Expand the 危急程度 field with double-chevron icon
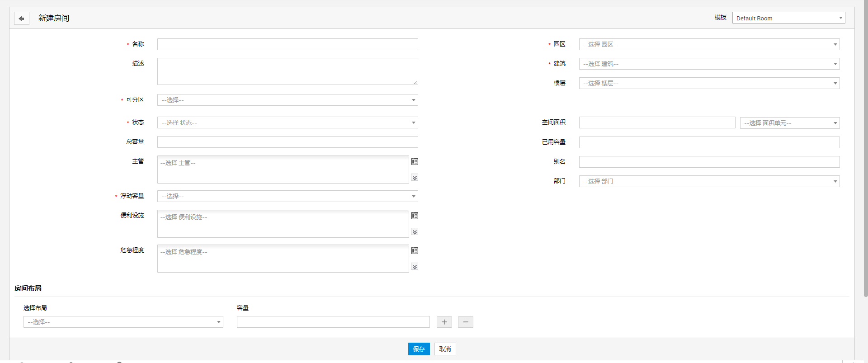This screenshot has width=868, height=363. pos(415,267)
